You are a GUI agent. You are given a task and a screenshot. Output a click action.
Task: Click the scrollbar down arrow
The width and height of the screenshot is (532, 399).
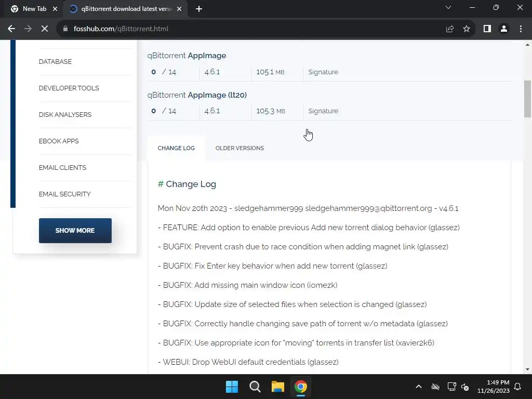click(x=527, y=369)
